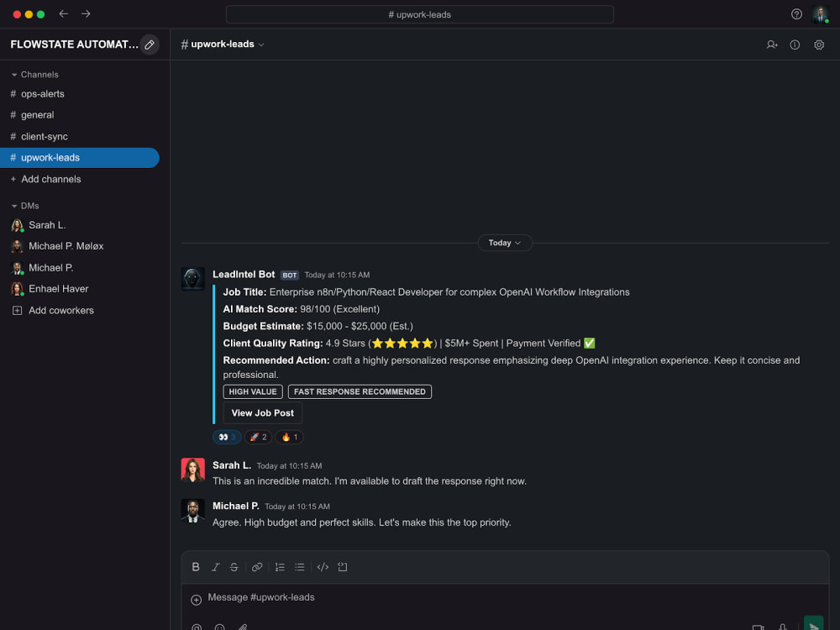Apply italic formatting in composer
This screenshot has width=840, height=630.
[x=215, y=567]
